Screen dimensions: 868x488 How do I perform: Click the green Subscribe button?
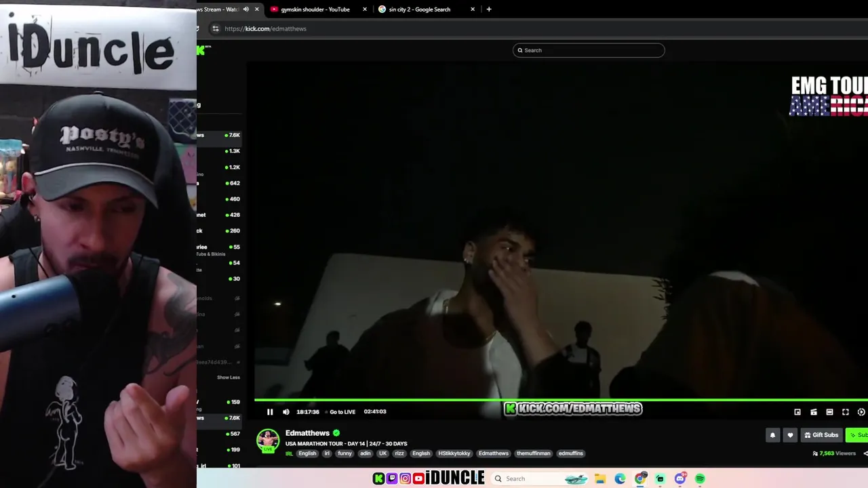point(857,435)
